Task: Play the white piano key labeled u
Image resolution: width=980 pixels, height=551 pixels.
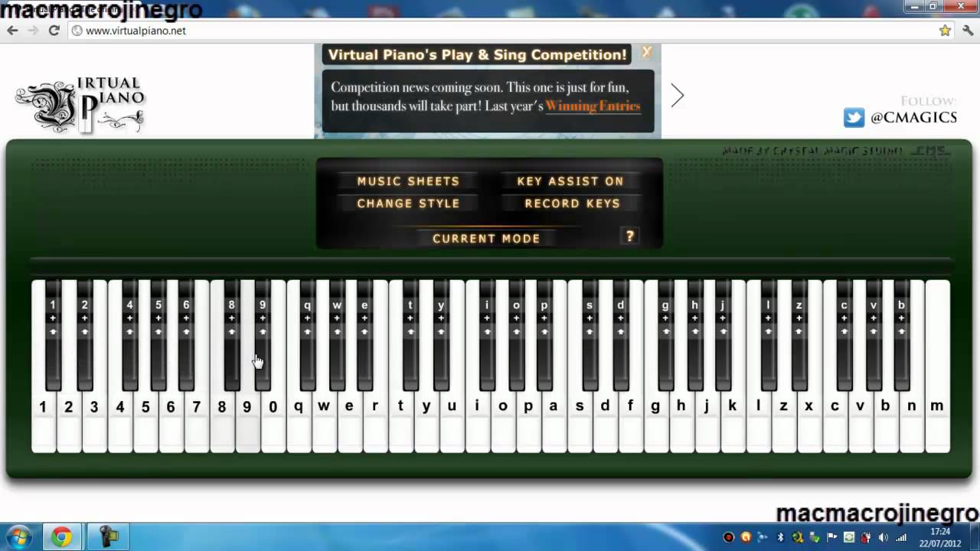Action: click(452, 422)
